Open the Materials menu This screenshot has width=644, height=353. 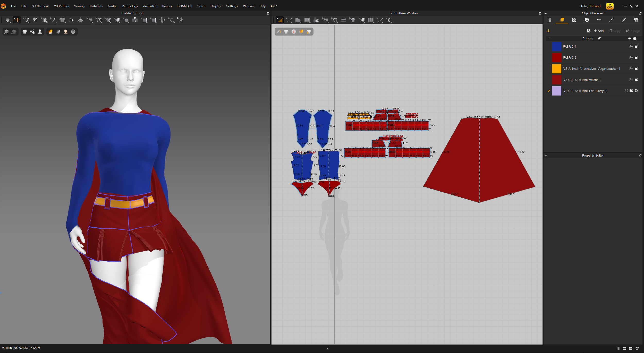(96, 6)
